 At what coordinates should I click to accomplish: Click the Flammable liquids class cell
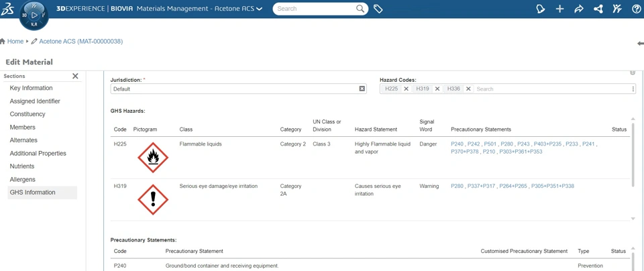click(201, 144)
